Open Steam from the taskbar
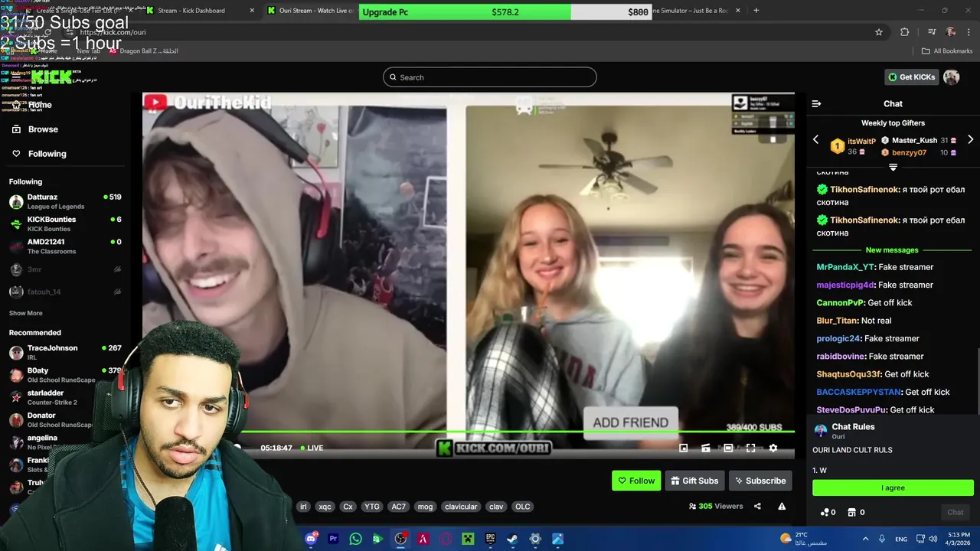This screenshot has width=980, height=551. click(x=512, y=539)
